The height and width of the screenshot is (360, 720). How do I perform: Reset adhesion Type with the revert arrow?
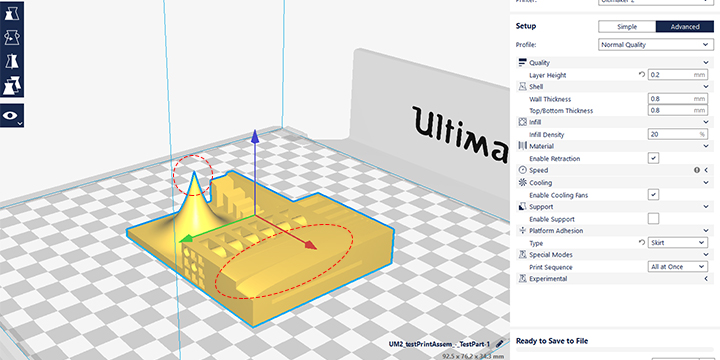click(x=642, y=242)
